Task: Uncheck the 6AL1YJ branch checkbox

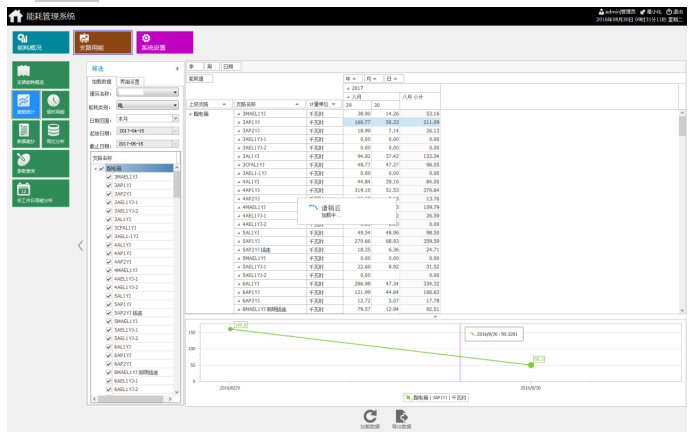Action: (109, 346)
